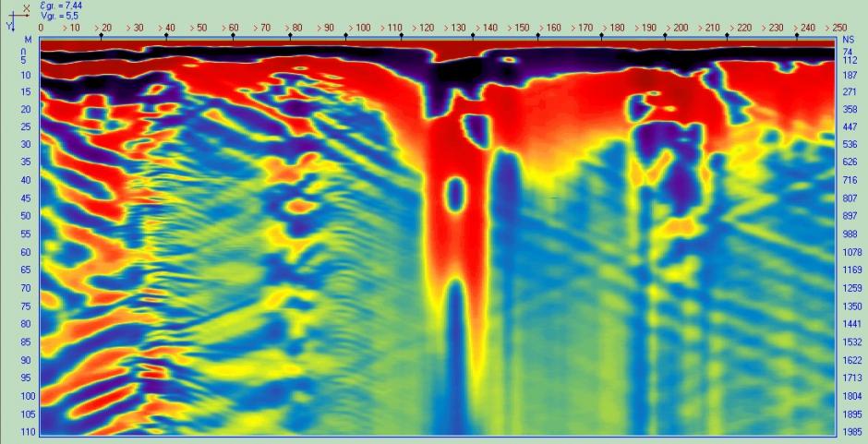
Task: Click the top axis label '> 30'
Action: click(135, 28)
